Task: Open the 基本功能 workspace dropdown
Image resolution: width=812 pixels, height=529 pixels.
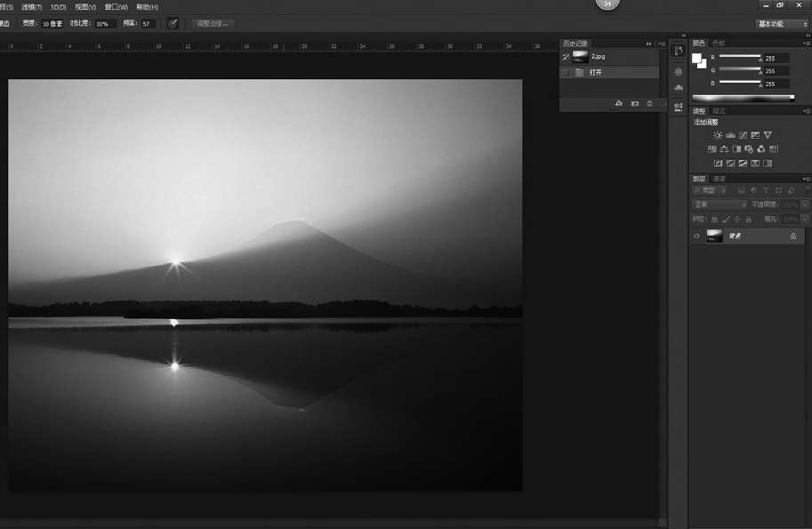Action: click(x=782, y=24)
